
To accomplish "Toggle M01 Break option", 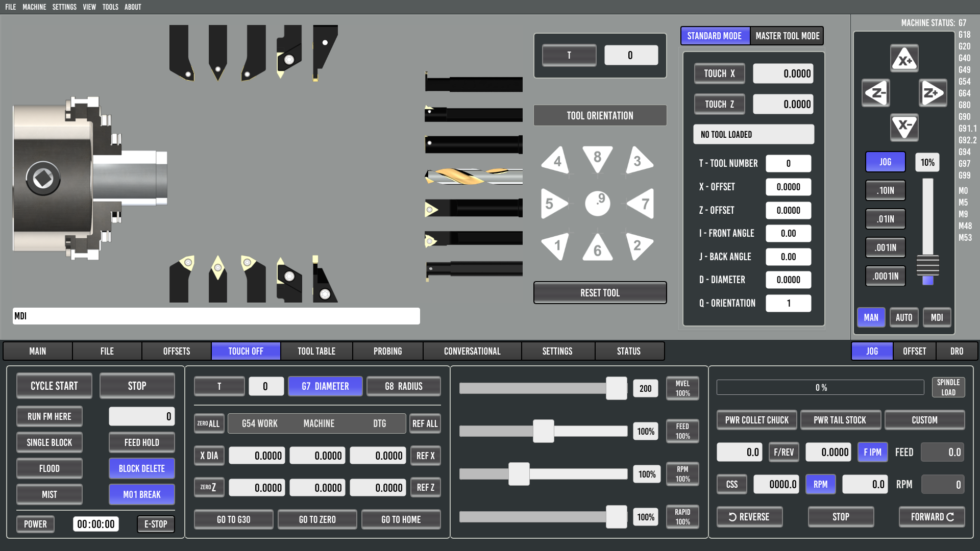I will (x=141, y=494).
